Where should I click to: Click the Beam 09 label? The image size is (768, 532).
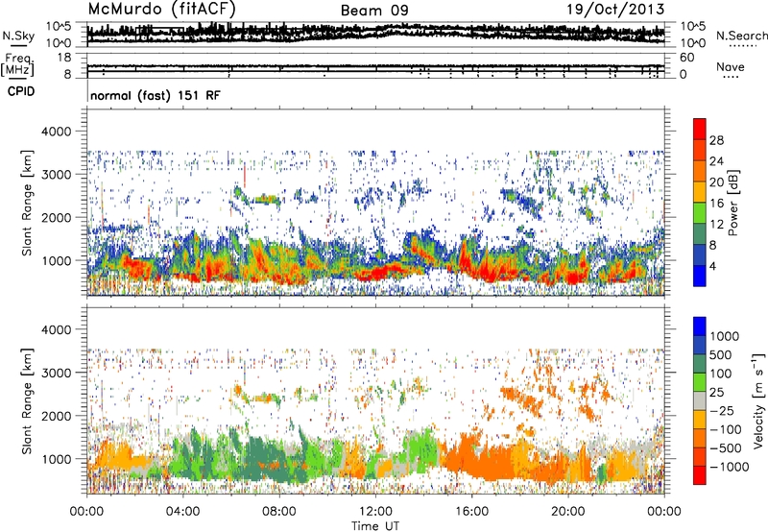(x=374, y=11)
